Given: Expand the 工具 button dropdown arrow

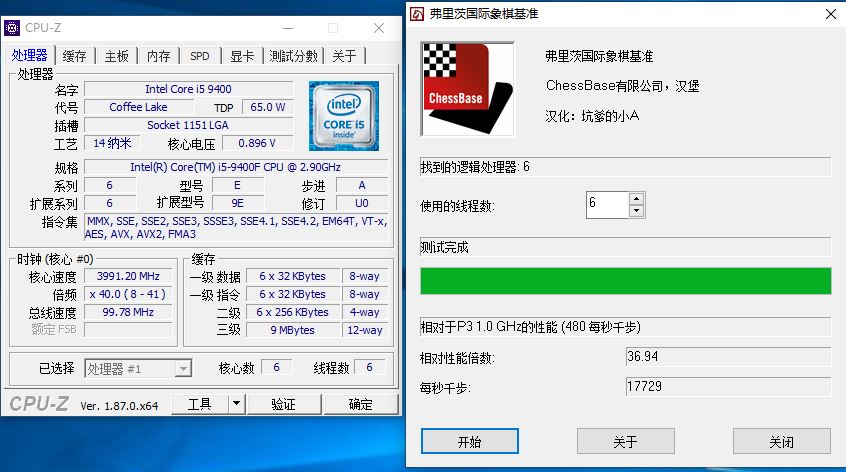Looking at the screenshot, I should point(236,403).
